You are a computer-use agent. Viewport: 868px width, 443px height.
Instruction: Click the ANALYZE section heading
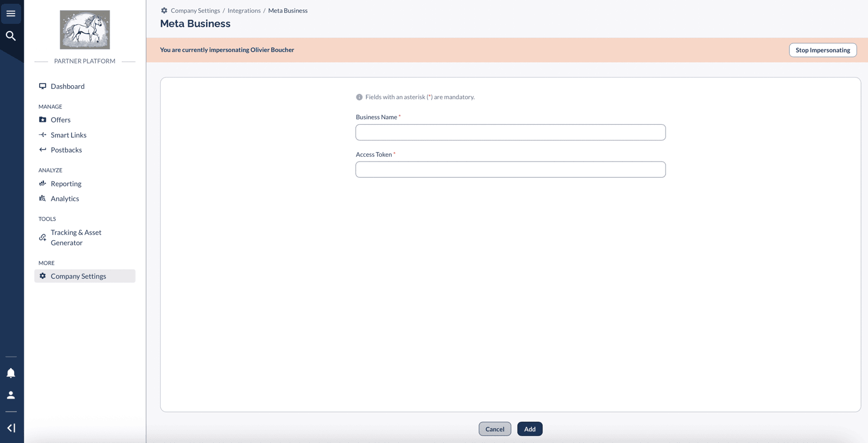coord(50,170)
